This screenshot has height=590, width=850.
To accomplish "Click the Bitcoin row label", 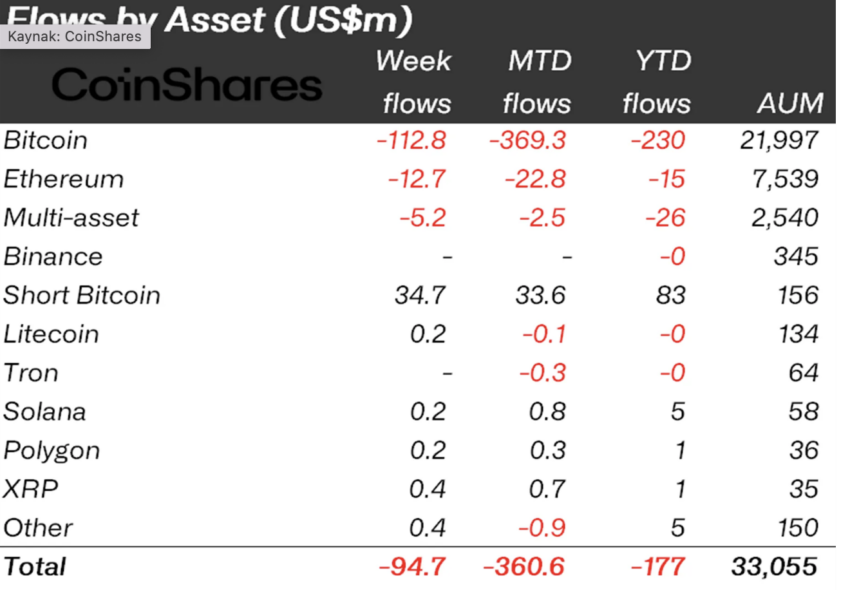I will point(46,140).
